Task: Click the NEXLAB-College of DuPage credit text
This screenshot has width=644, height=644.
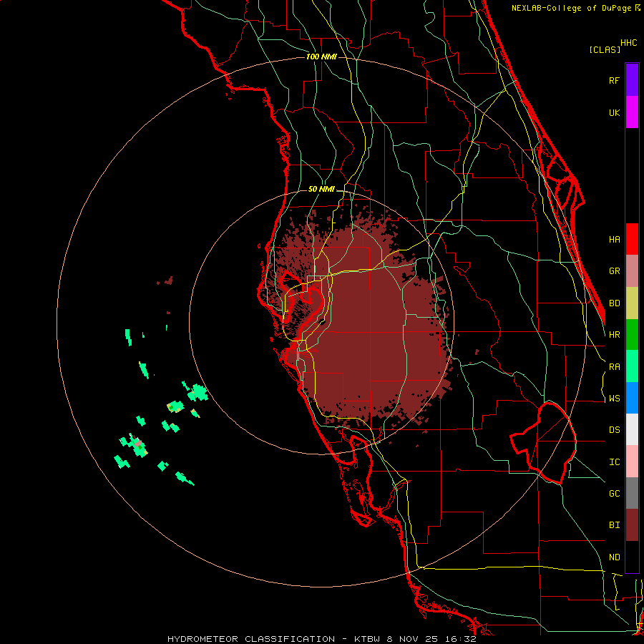Action: coord(576,8)
